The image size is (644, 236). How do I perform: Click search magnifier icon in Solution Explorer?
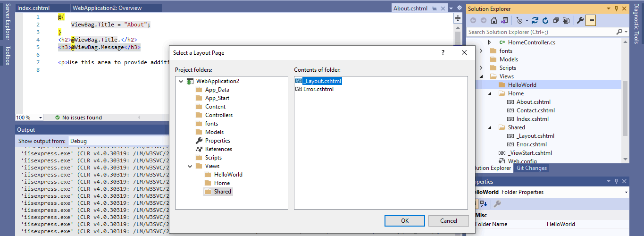[619, 32]
